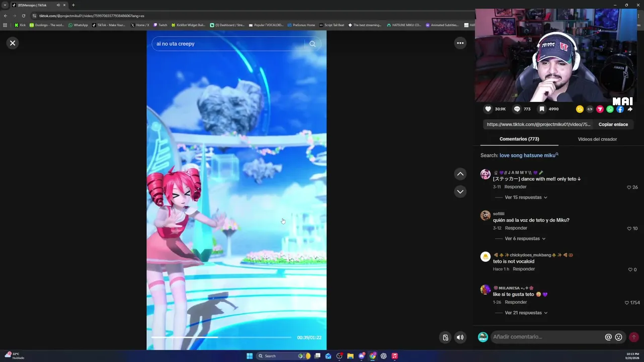Open Kick bookmark
The width and height of the screenshot is (644, 362).
(20, 25)
